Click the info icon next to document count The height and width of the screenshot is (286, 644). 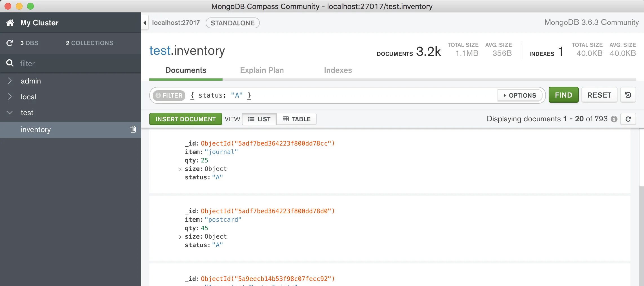614,119
